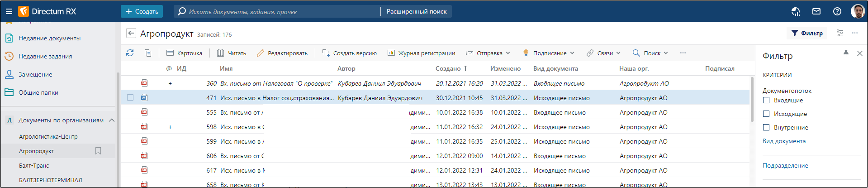Open the list view settings icon
Image resolution: width=868 pixels, height=188 pixels.
(x=840, y=33)
